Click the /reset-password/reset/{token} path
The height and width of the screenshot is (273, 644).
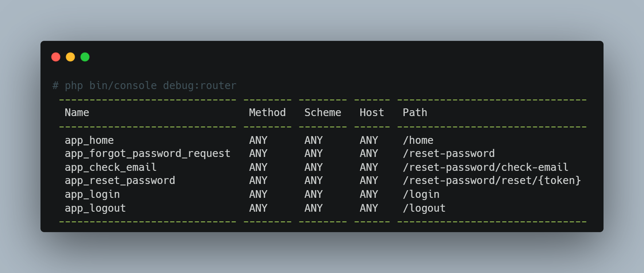coord(492,180)
